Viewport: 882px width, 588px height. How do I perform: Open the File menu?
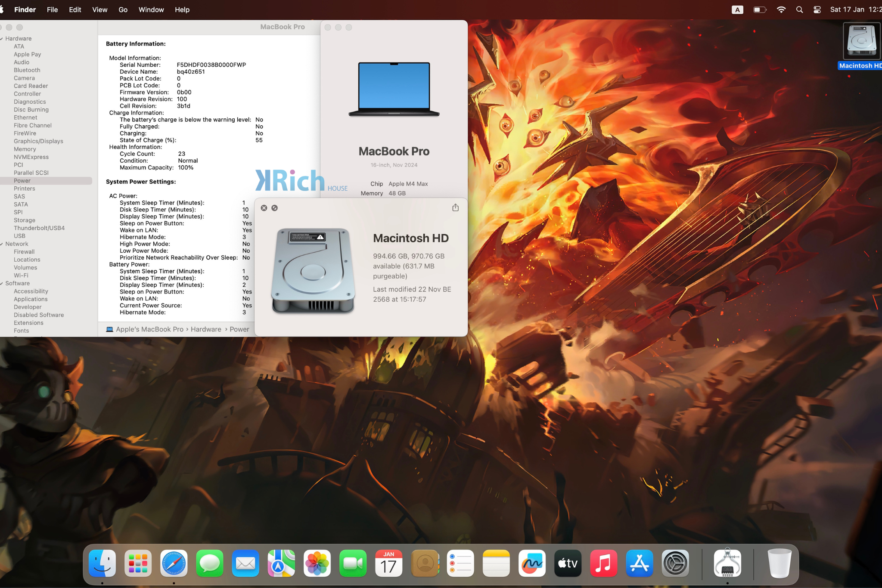pos(52,9)
